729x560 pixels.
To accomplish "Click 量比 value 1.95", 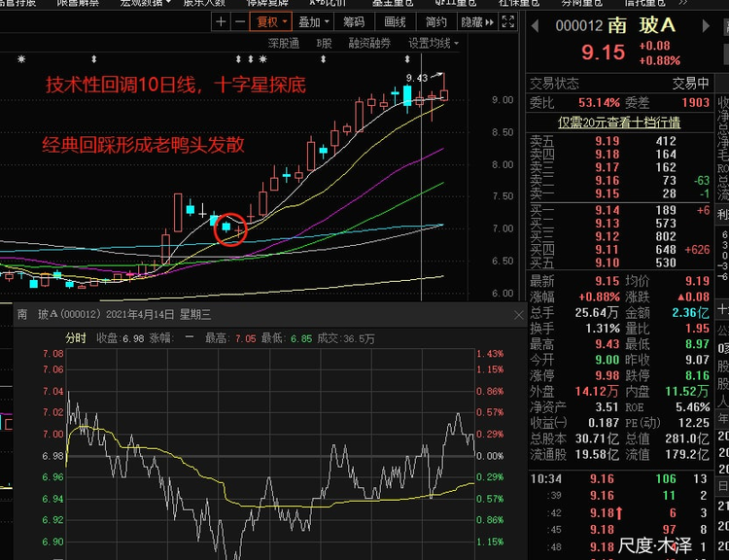I will 697,329.
